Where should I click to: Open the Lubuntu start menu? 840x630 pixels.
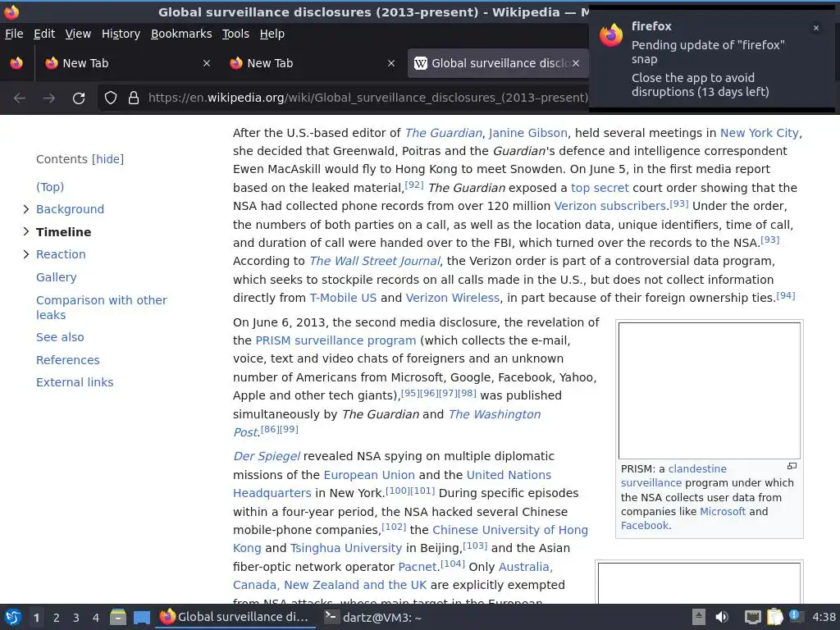click(13, 617)
